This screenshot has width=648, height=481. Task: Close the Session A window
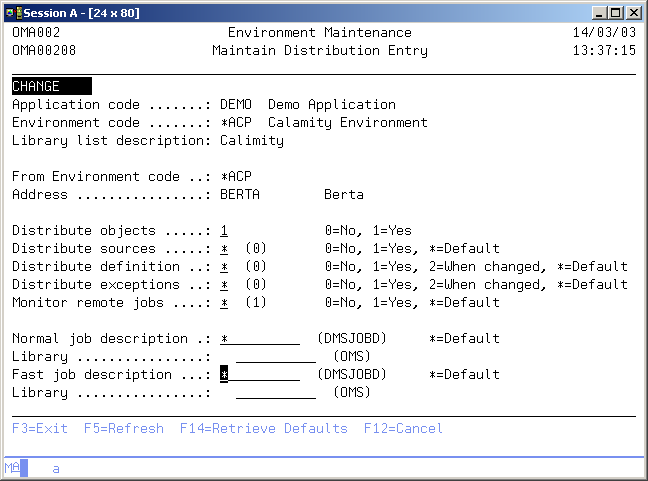[634, 12]
